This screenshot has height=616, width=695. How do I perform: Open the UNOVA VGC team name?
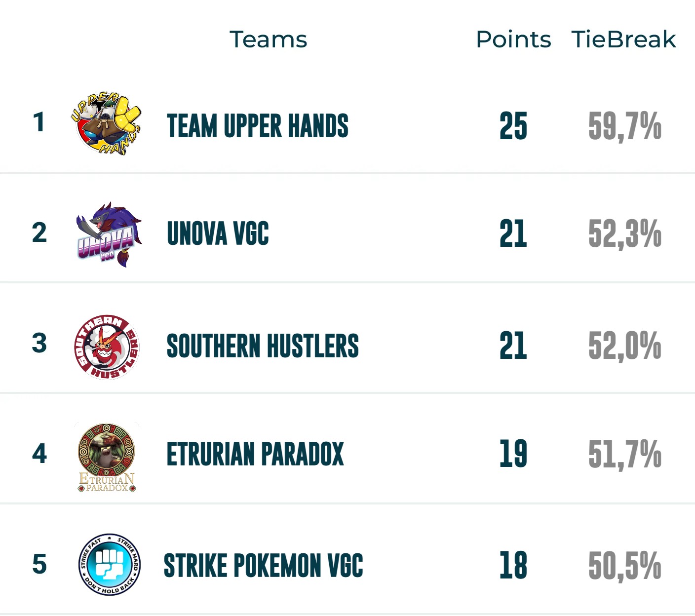218,233
